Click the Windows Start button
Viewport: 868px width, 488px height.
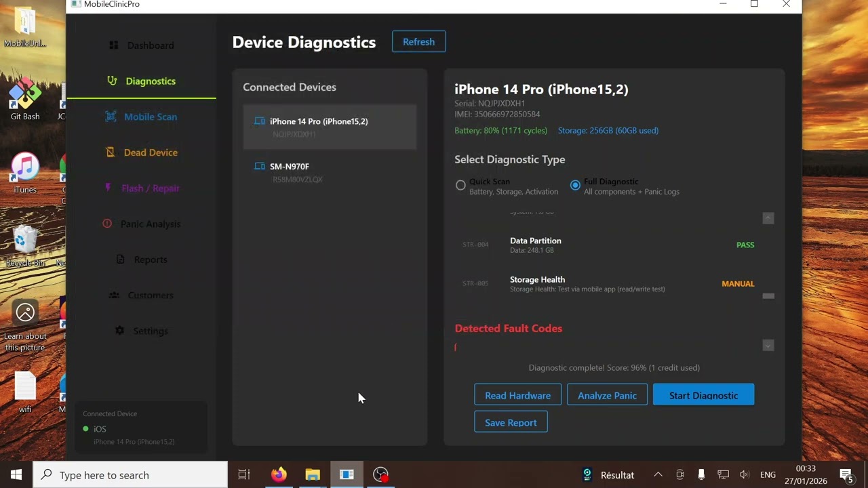pos(16,474)
